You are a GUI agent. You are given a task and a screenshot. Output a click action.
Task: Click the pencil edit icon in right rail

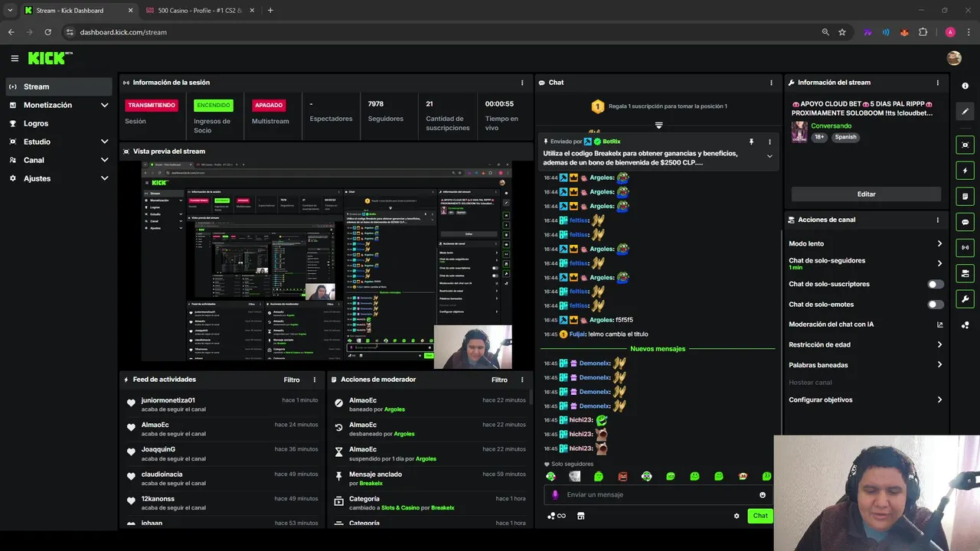pos(965,112)
